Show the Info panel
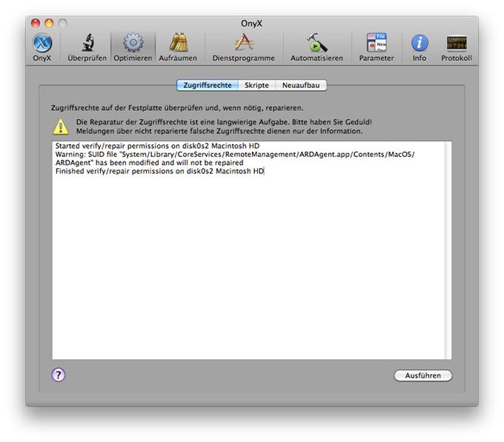Screen dimensions: 504x442 pos(420,47)
